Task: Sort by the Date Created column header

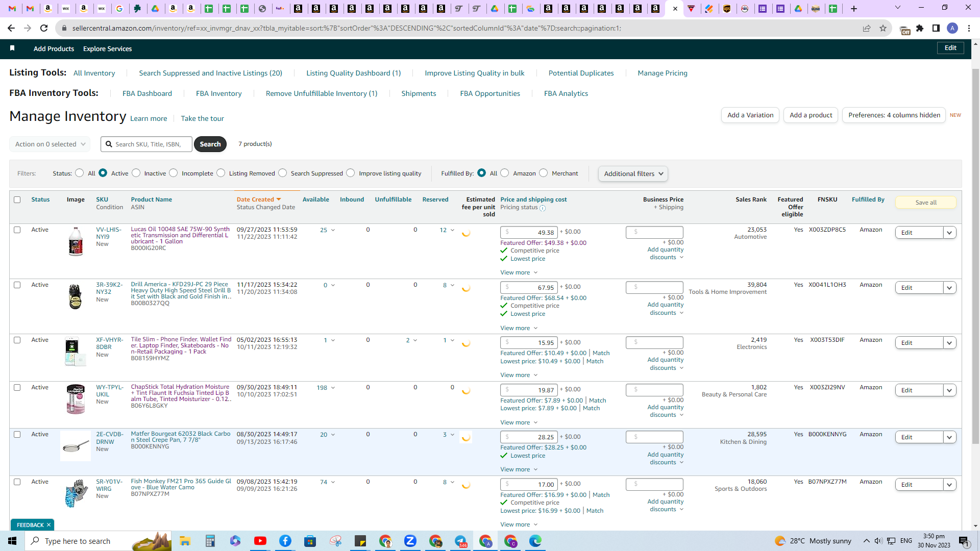Action: pos(259,199)
